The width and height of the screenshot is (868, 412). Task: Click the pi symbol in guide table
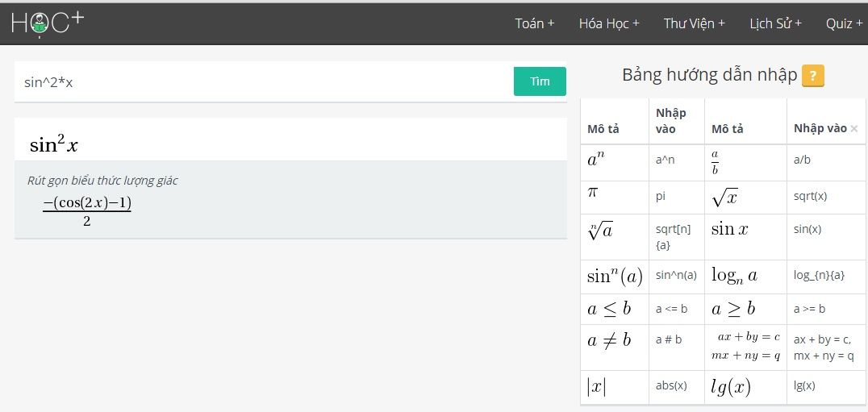pyautogui.click(x=593, y=193)
